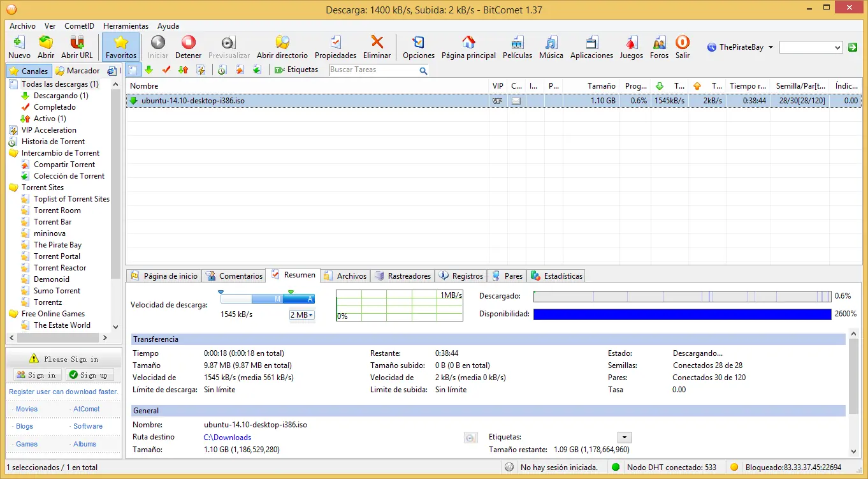Image resolution: width=868 pixels, height=479 pixels.
Task: Open the 2 MB speed limit dropdown
Action: 302,315
